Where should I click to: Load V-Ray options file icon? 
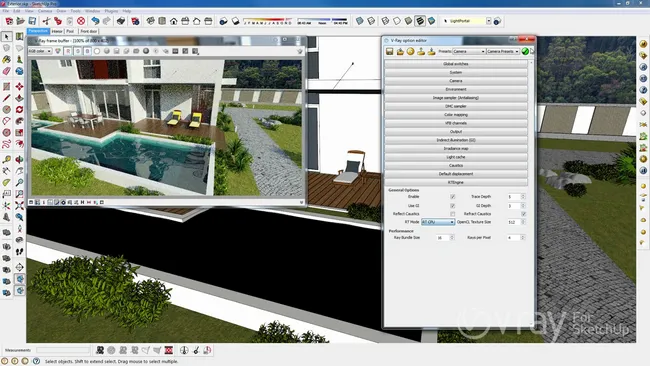(x=400, y=51)
